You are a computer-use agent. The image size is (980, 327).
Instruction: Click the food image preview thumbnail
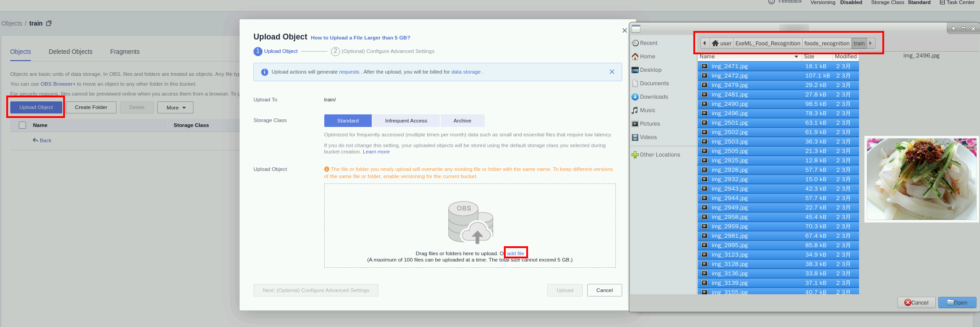[x=921, y=179]
